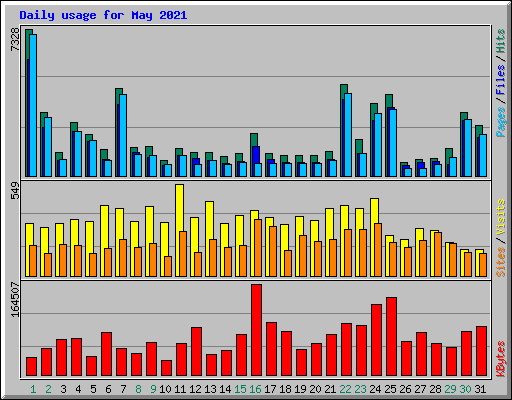Click the light blue Pages bar for day 22

[x=348, y=135]
